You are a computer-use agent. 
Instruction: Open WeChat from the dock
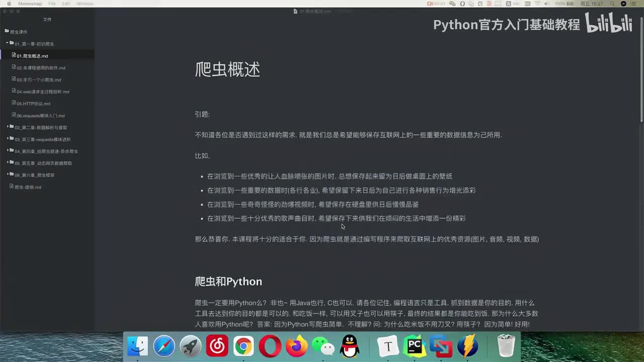click(323, 346)
